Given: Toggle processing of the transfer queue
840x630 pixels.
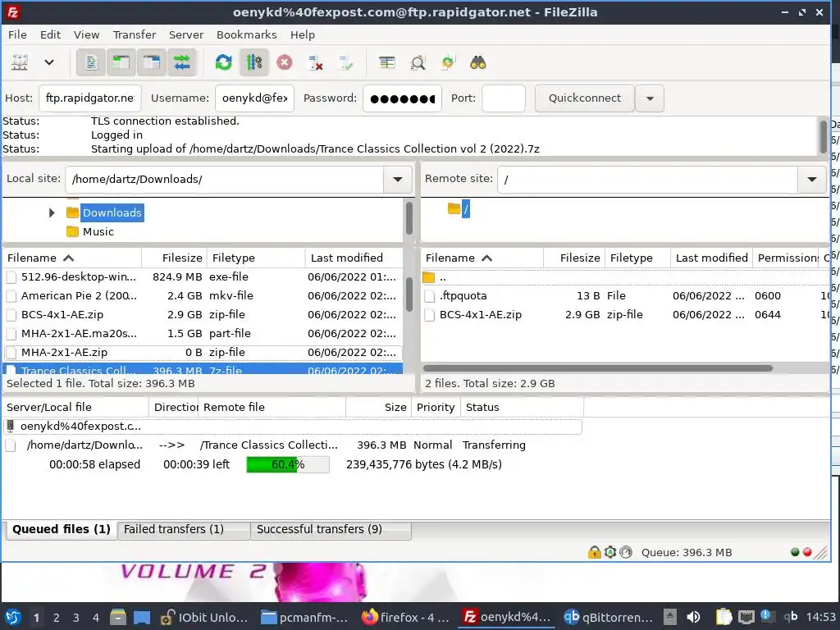Looking at the screenshot, I should pos(254,62).
